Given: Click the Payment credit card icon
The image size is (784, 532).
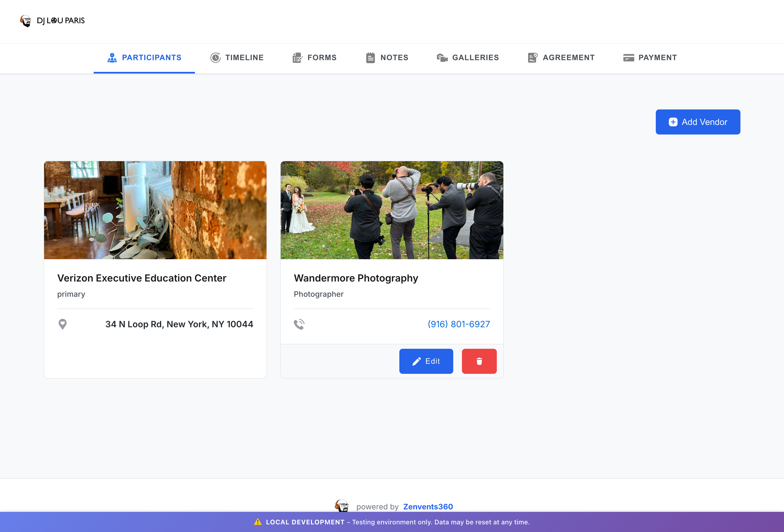Looking at the screenshot, I should (629, 58).
